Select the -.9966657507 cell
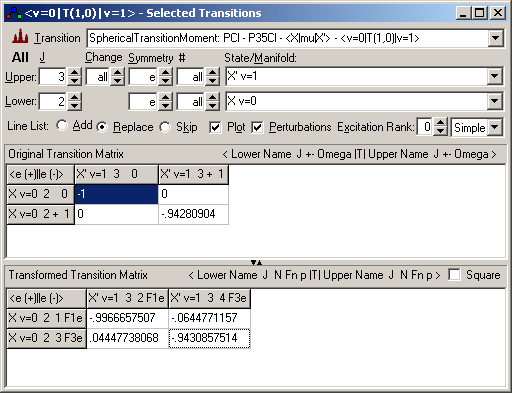 click(127, 318)
